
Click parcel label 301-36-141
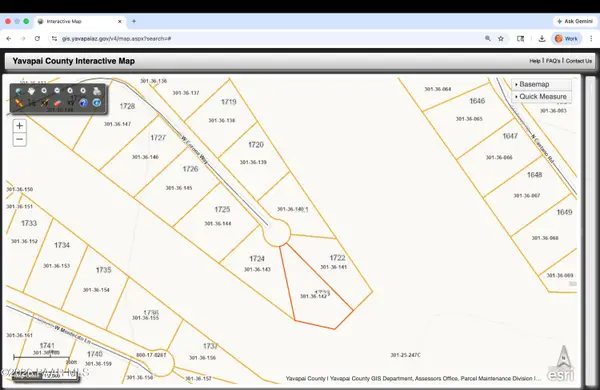pos(334,267)
